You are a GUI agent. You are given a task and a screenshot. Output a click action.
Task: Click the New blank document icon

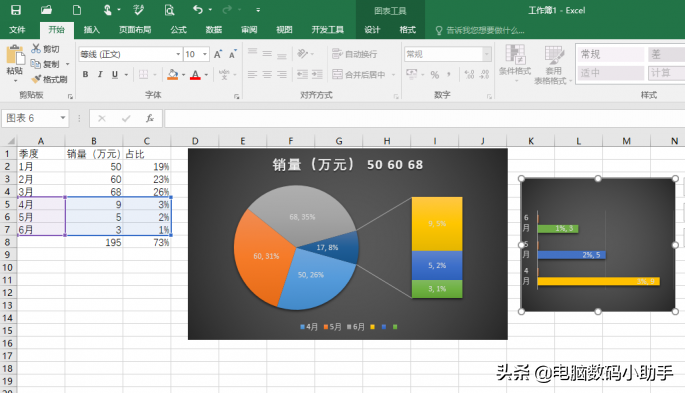(x=77, y=10)
